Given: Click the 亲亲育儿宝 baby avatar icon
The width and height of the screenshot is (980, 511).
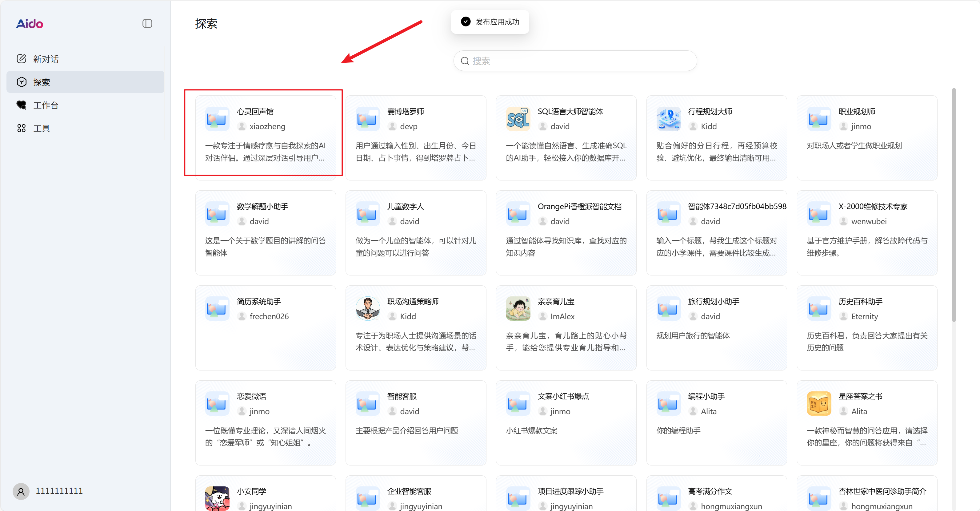Looking at the screenshot, I should [x=518, y=308].
